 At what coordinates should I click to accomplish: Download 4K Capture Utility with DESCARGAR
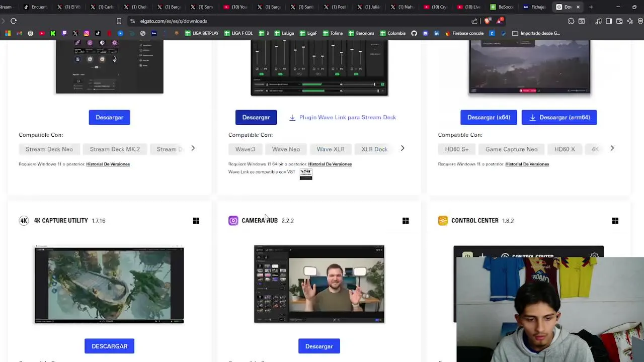[109, 346]
